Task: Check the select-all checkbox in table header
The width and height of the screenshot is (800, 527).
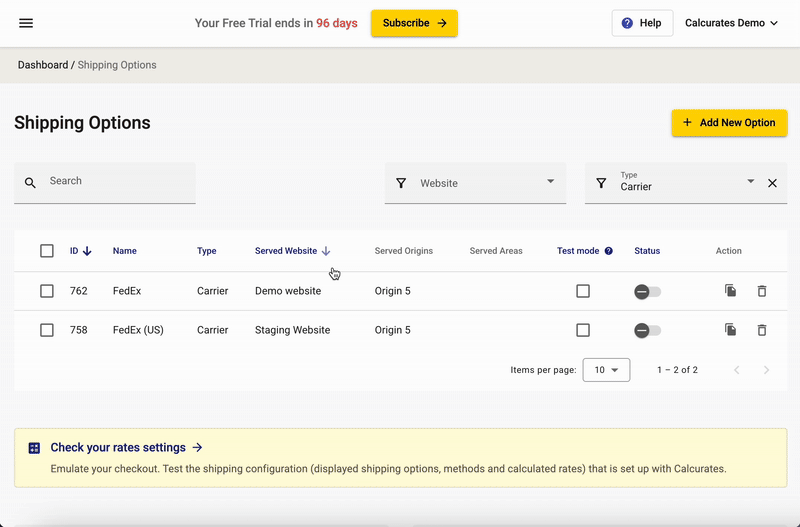Action: coord(47,250)
